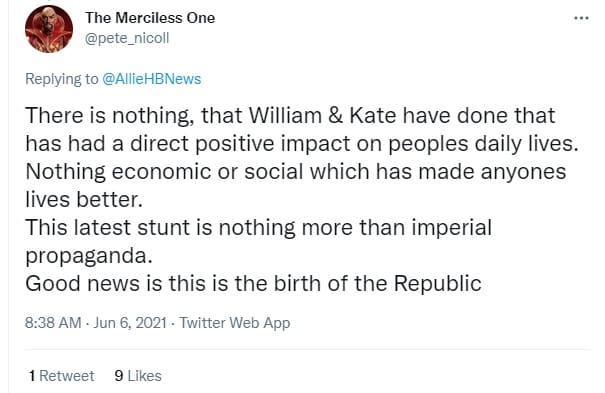Open the Twitter Web App source link
Viewport: 605px width, 393px height.
pyautogui.click(x=235, y=323)
